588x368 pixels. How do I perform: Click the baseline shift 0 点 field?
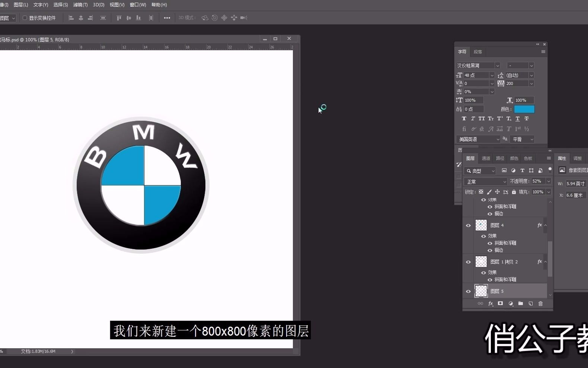pos(474,109)
